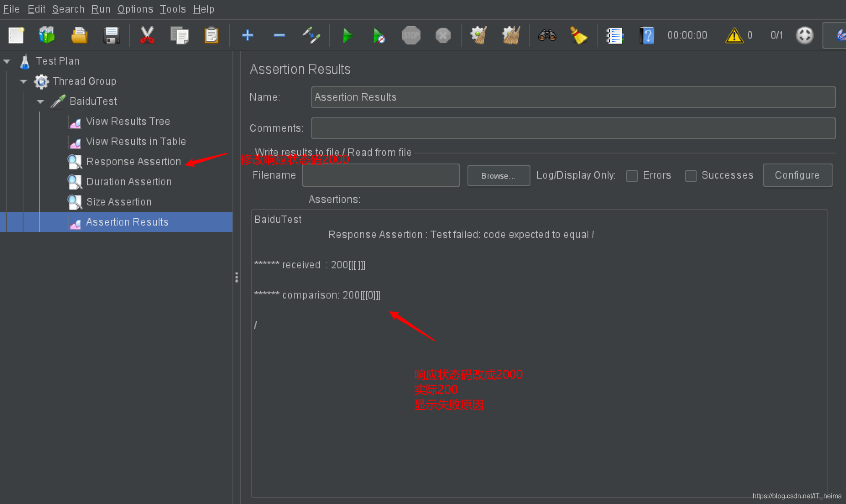The height and width of the screenshot is (504, 846).
Task: Click the Paste clipboard icon
Action: [x=211, y=35]
